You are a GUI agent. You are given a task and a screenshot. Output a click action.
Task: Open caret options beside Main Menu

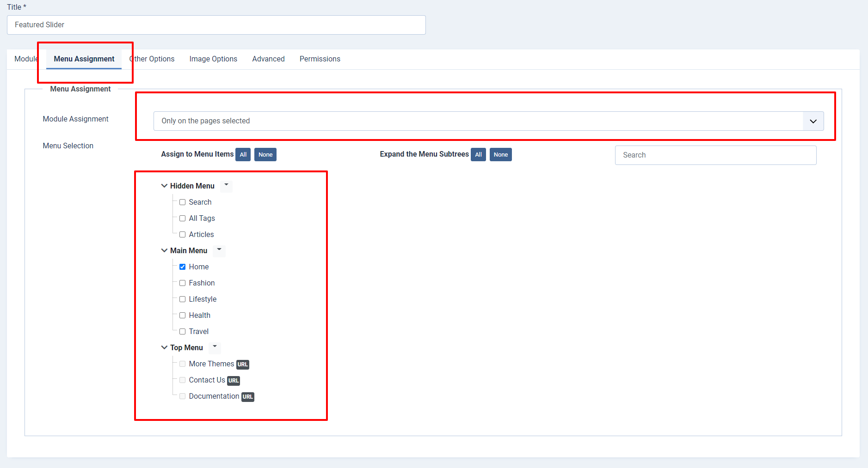219,249
